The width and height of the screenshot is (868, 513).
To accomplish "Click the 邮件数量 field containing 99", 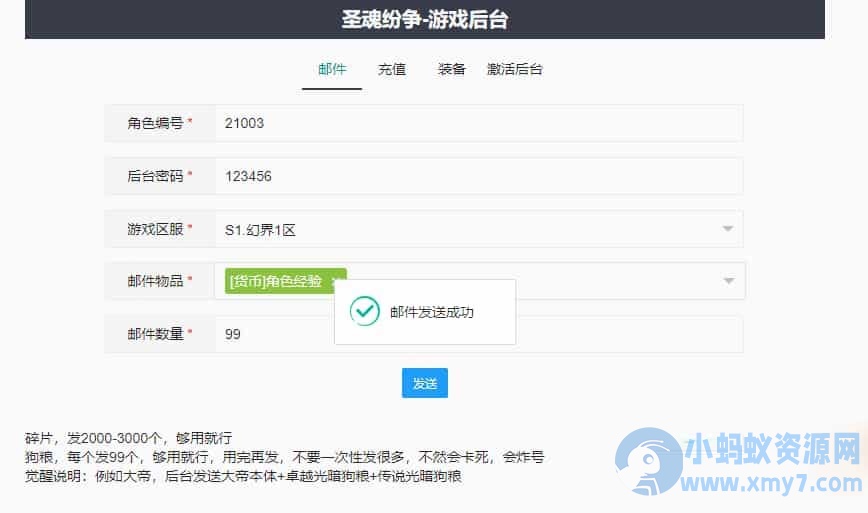I will (479, 334).
